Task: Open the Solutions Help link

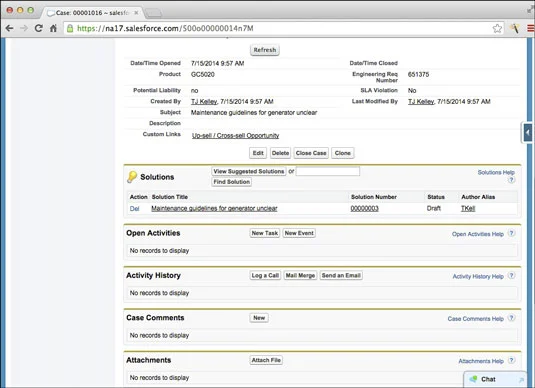Action: click(496, 172)
